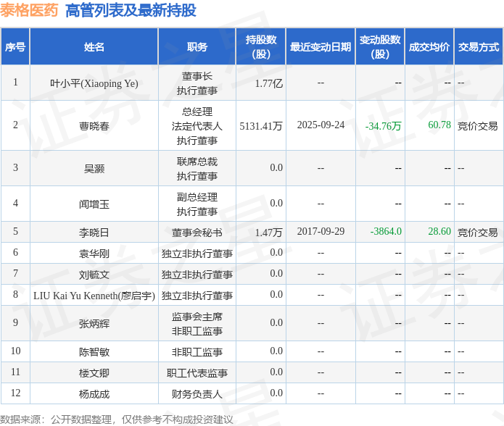Click the average price 28.60

point(439,231)
